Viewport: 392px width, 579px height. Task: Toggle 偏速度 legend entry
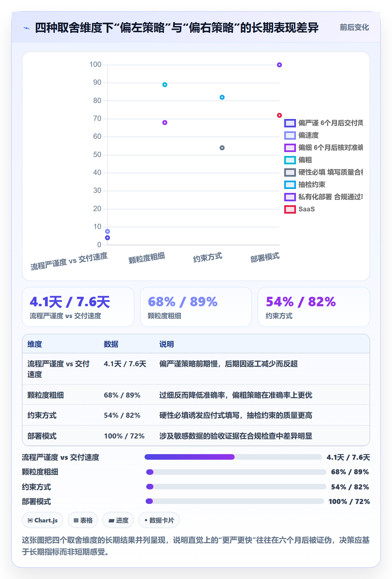click(x=301, y=136)
